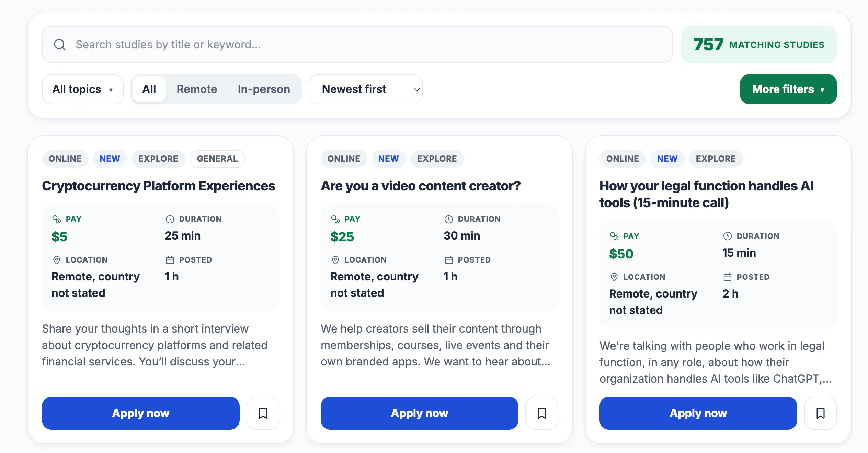Select the All location filter
Image resolution: width=868 pixels, height=453 pixels.
point(149,89)
